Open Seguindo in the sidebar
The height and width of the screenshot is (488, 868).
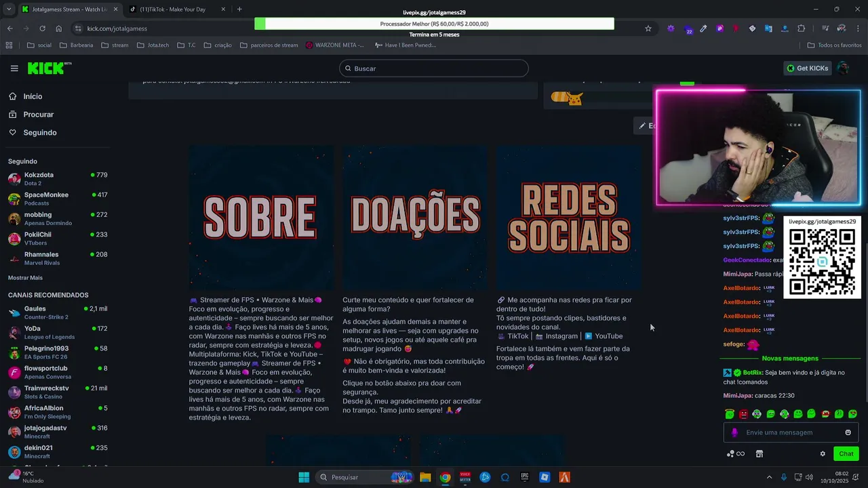tap(39, 133)
